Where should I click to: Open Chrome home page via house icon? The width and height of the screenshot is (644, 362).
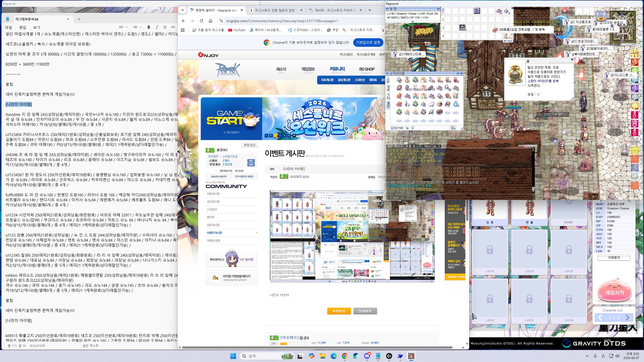pyautogui.click(x=211, y=21)
